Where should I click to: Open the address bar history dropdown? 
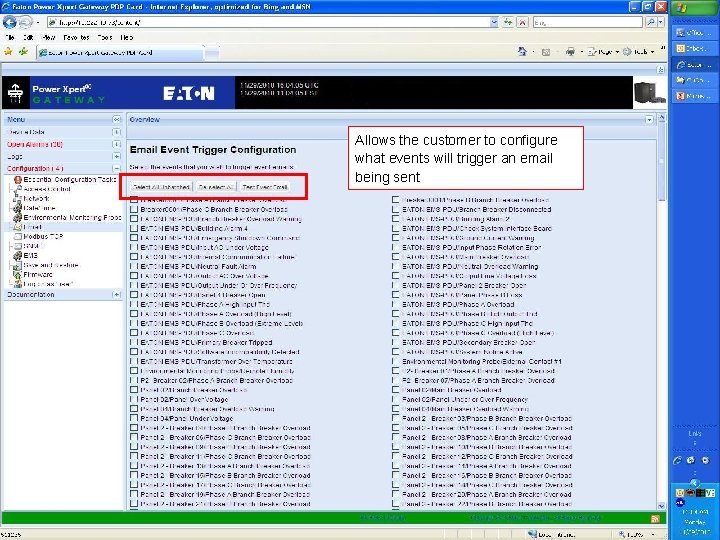494,22
